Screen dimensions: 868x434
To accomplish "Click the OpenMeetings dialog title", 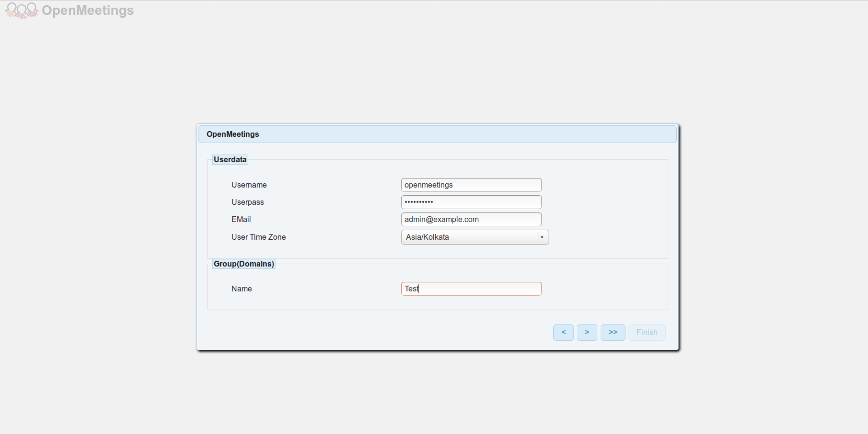I will point(233,134).
